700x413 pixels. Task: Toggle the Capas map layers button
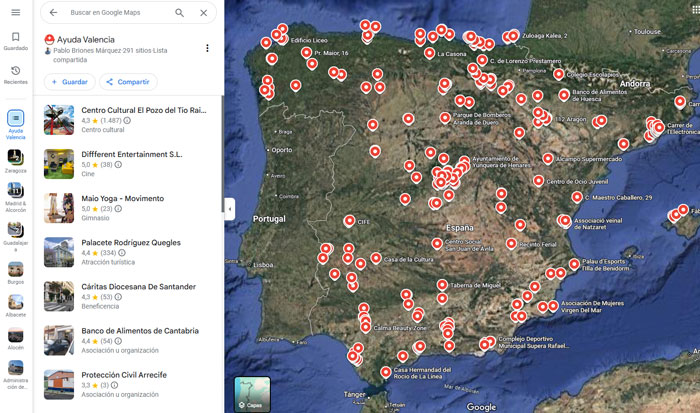pyautogui.click(x=251, y=394)
